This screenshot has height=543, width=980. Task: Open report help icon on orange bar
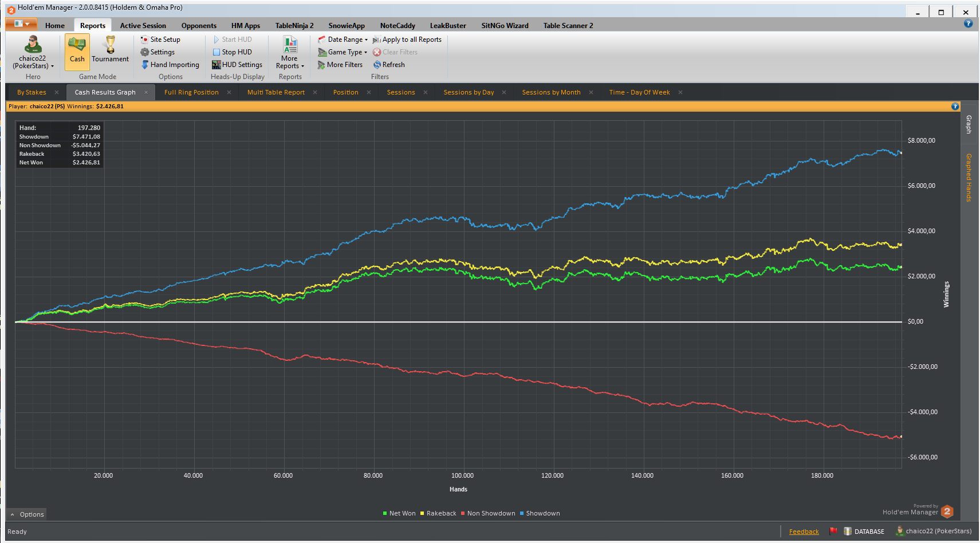tap(955, 107)
